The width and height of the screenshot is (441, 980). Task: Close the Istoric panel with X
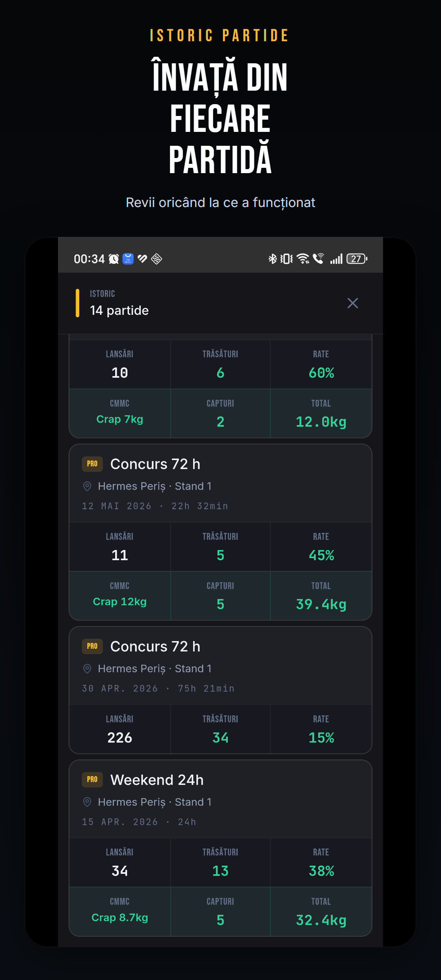353,303
